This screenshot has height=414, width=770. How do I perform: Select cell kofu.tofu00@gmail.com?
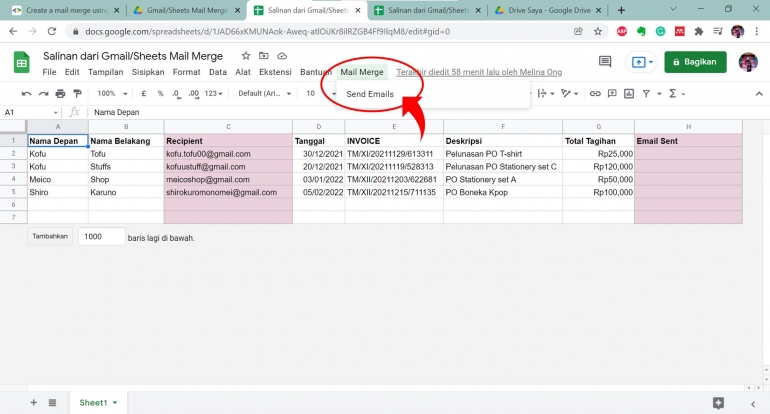click(x=228, y=154)
